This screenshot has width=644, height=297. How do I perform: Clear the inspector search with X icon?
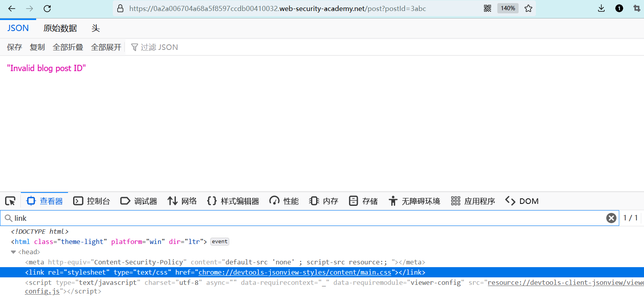(611, 218)
